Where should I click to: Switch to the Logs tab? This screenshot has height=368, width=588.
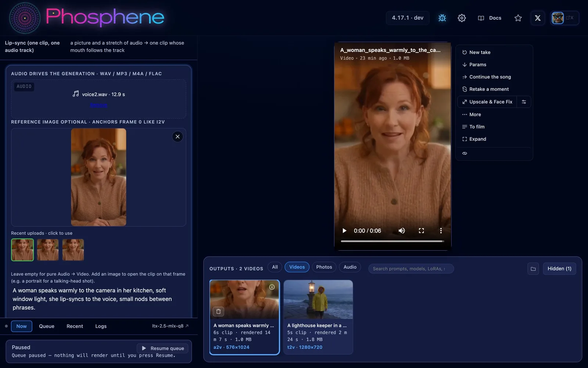coord(101,326)
